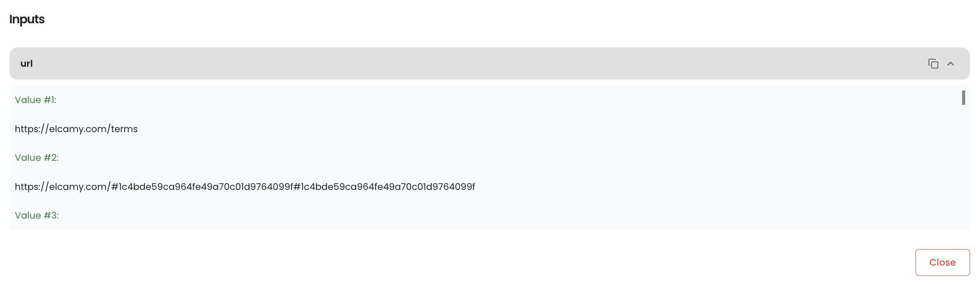This screenshot has width=980, height=284.
Task: Click the Inputs heading
Action: point(27,19)
